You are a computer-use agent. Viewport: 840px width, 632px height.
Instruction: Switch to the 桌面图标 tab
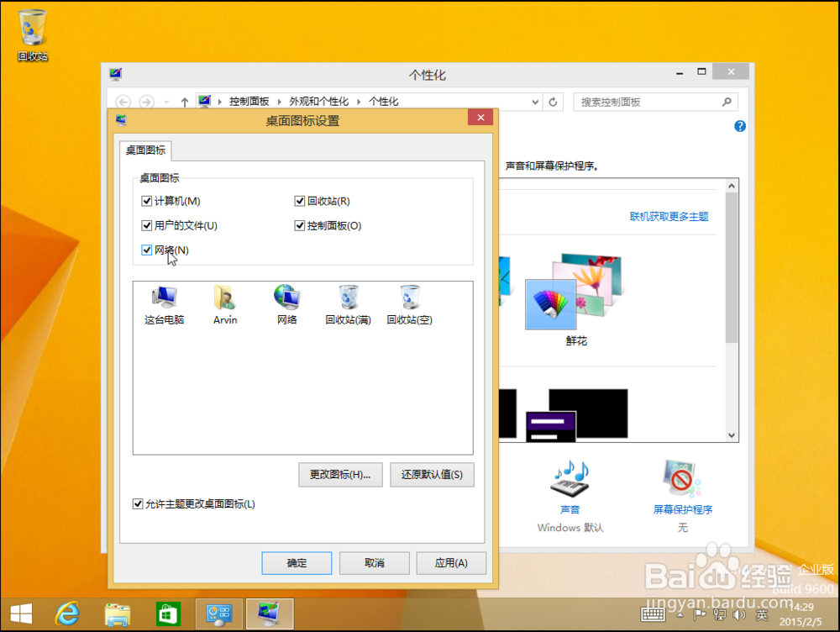pos(144,151)
